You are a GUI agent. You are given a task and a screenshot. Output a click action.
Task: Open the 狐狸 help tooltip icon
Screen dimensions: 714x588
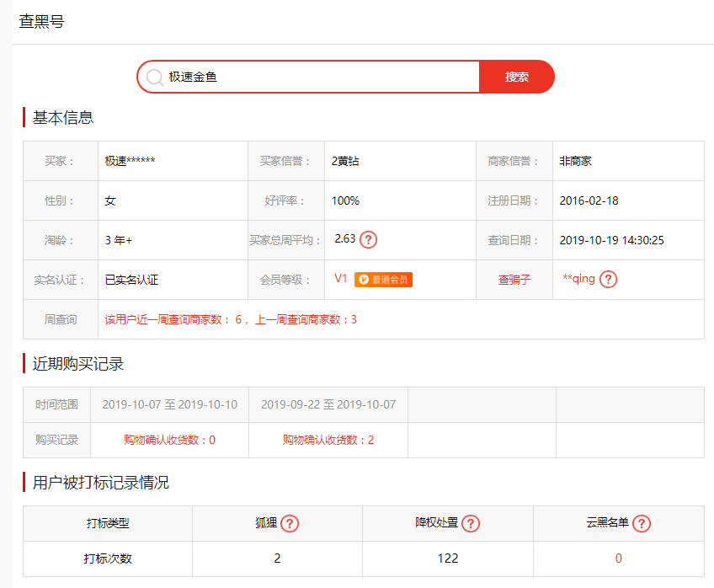point(290,524)
